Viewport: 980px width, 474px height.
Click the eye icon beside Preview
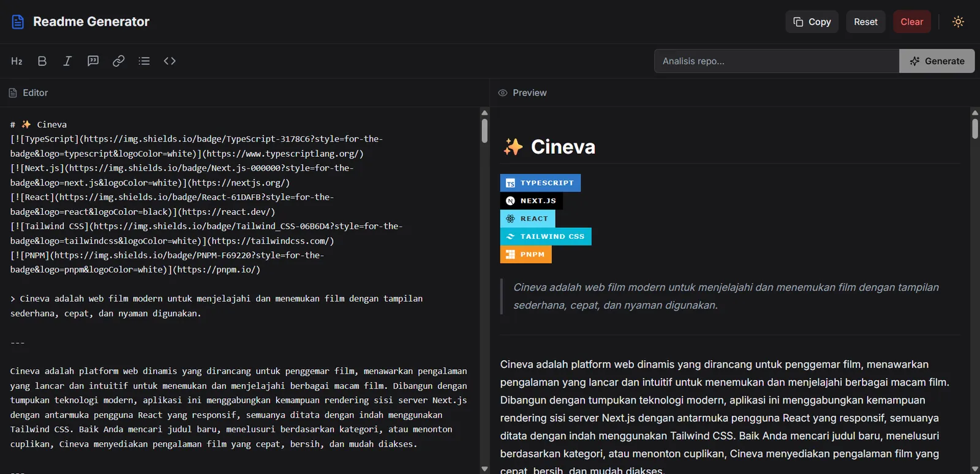[503, 93]
